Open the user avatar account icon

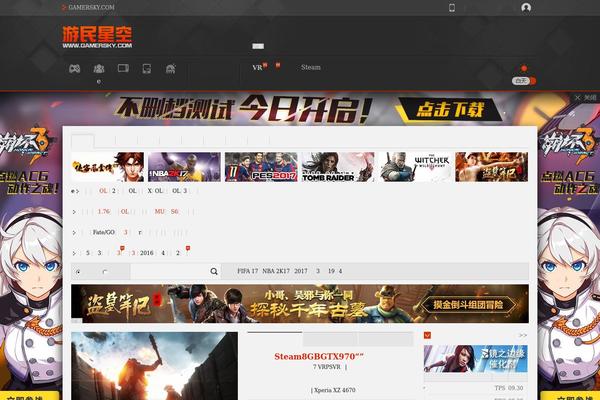(x=526, y=8)
